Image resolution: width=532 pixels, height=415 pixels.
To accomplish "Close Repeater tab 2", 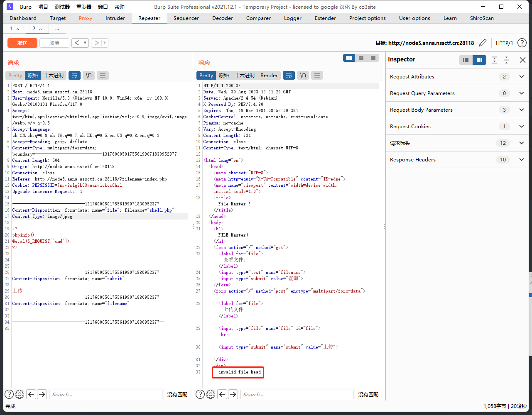I will coord(40,29).
